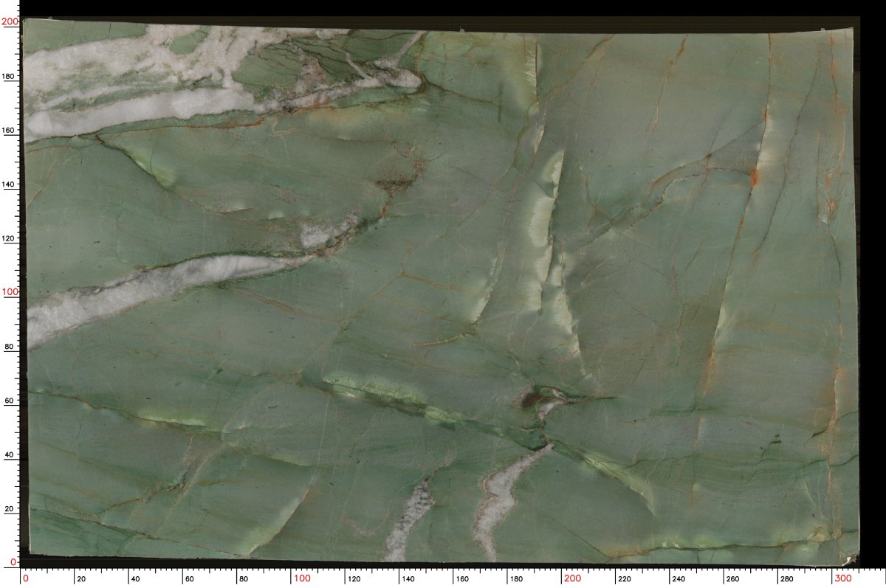Select the 100 label on the vertical ruler
This screenshot has width=886, height=588.
tap(10, 292)
